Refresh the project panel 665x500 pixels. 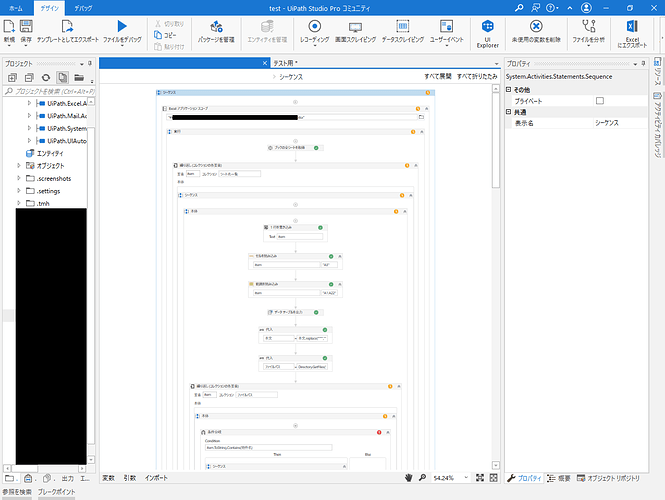46,78
